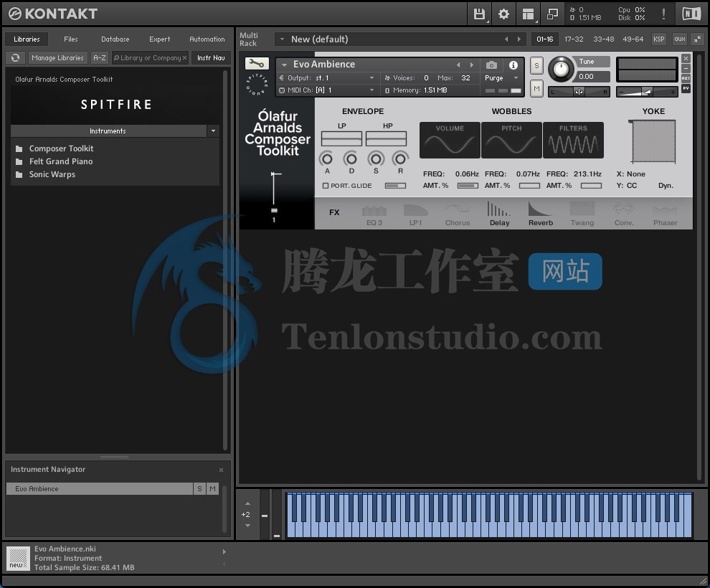Toggle Solo in Instrument Navigator row
The height and width of the screenshot is (588, 710).
click(x=199, y=489)
